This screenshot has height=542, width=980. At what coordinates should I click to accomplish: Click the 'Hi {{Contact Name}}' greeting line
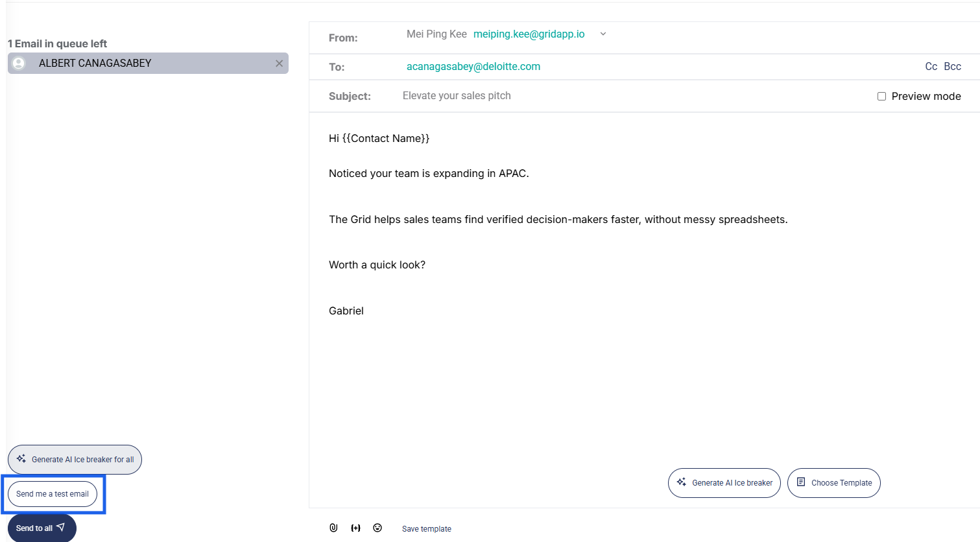click(x=379, y=138)
